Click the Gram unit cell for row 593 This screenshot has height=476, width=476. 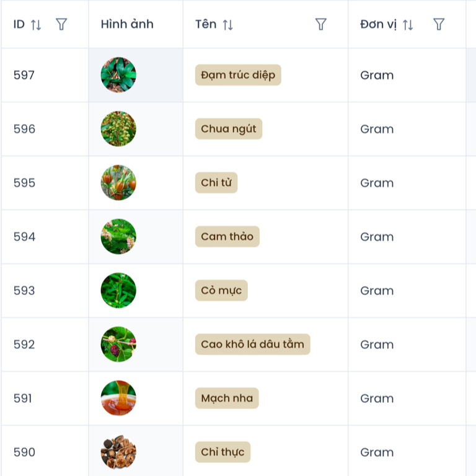click(377, 291)
